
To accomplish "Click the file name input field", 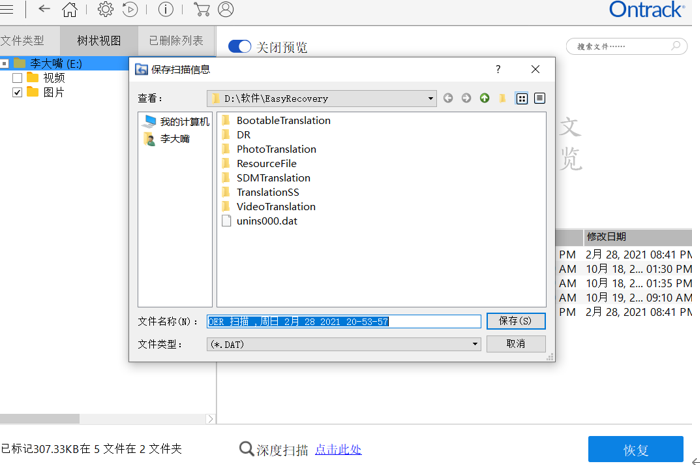I will pos(344,321).
